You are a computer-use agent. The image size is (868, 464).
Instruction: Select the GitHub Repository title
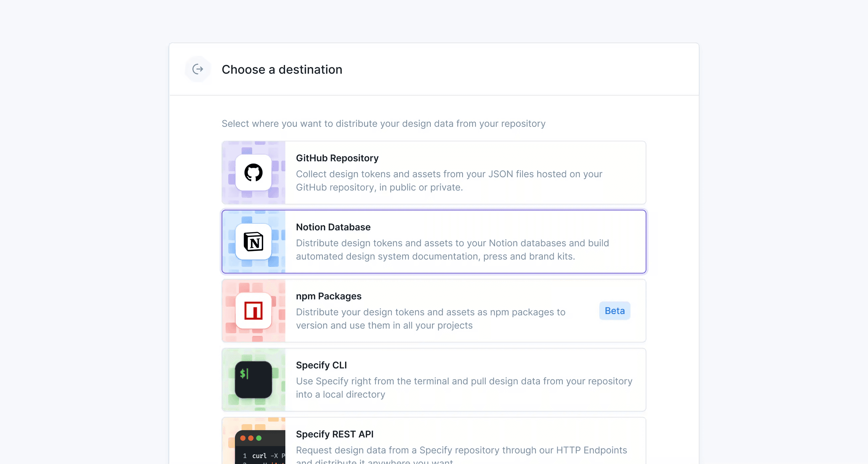(x=337, y=158)
